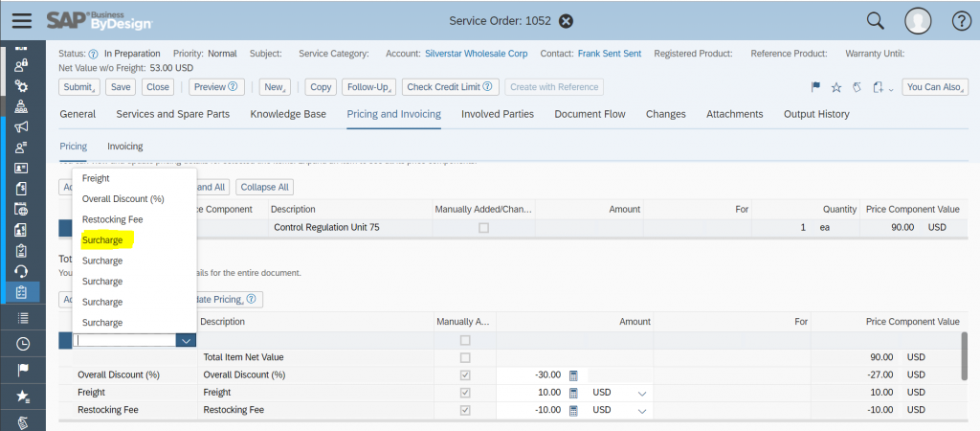
Task: Flag this service order
Action: click(x=815, y=87)
